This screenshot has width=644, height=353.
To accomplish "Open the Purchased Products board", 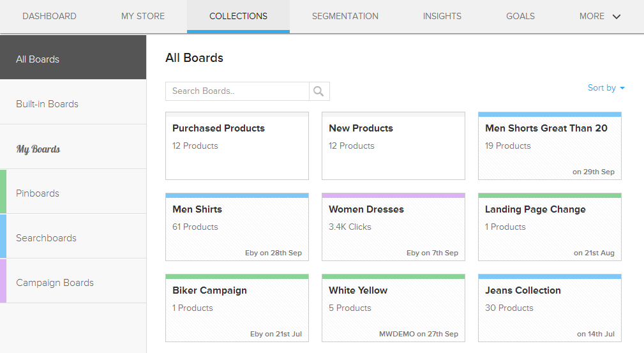I will (237, 146).
